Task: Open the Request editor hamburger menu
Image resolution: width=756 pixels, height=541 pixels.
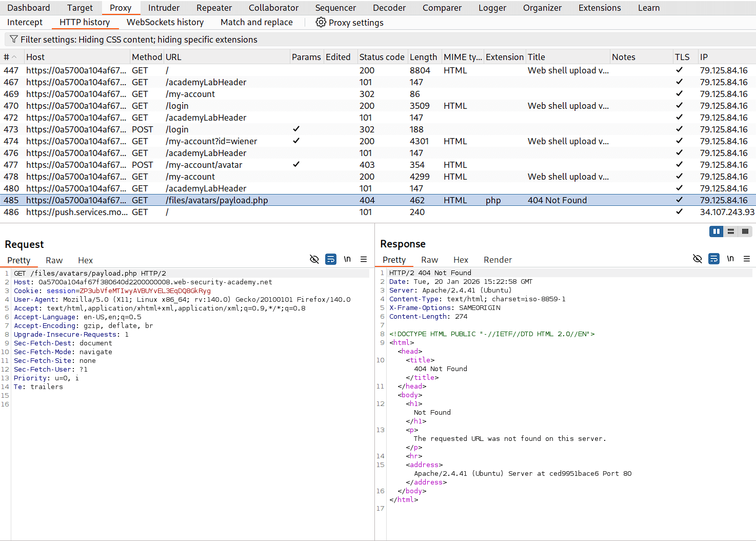Action: [x=364, y=259]
